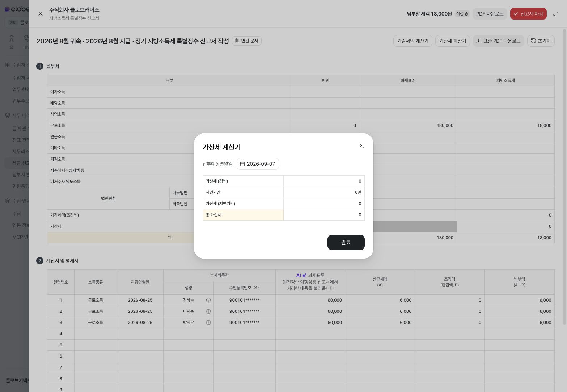Go to the sidebar home icon
This screenshot has height=392, width=567.
coord(12,38)
